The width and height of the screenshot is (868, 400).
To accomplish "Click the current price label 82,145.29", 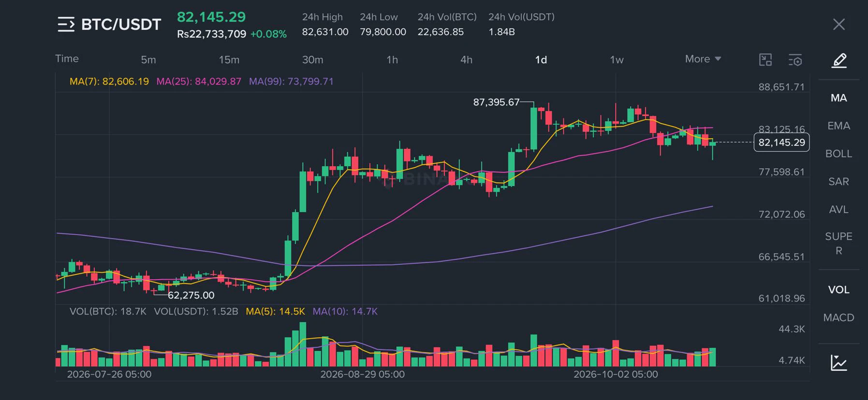I will click(781, 143).
